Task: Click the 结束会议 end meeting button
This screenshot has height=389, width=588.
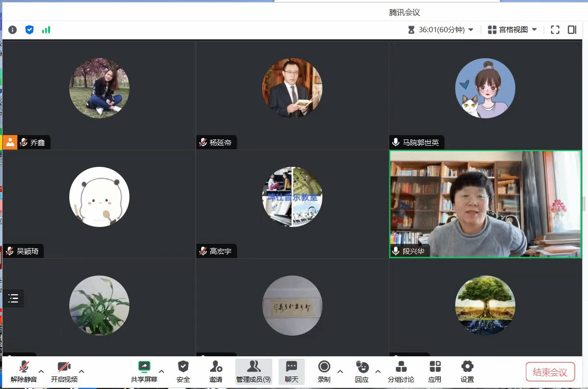Action: pos(550,372)
